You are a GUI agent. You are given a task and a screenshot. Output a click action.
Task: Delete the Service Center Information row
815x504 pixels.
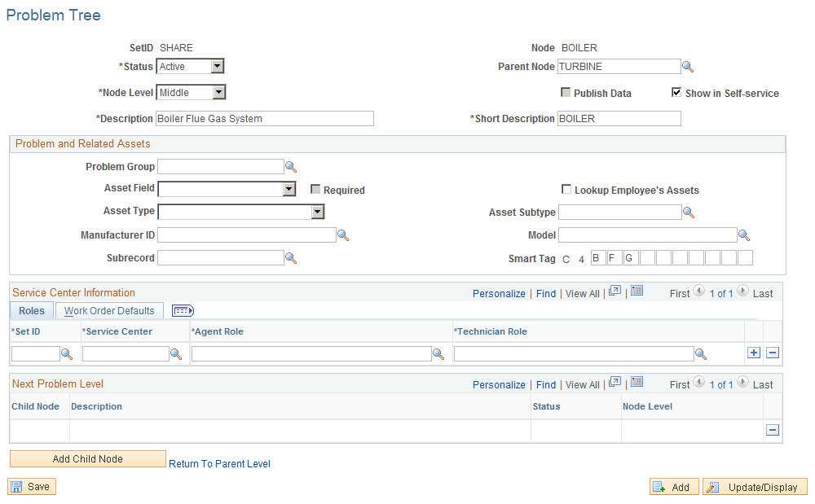pos(773,353)
